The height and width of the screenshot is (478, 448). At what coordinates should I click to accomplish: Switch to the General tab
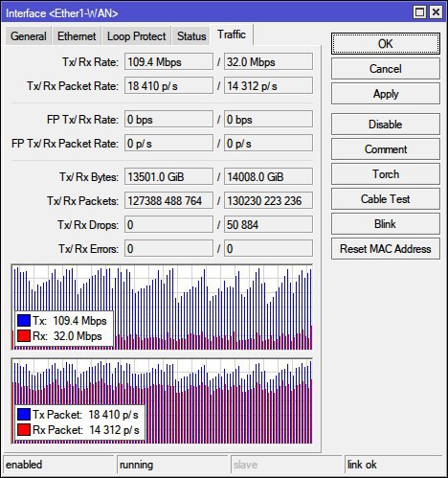click(x=28, y=35)
